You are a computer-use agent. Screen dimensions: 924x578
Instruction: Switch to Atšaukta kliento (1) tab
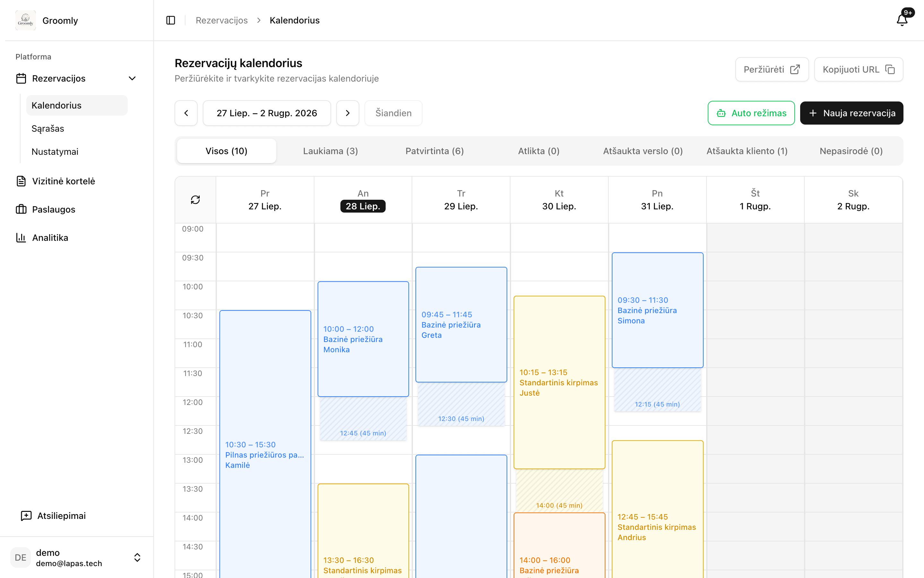point(747,151)
